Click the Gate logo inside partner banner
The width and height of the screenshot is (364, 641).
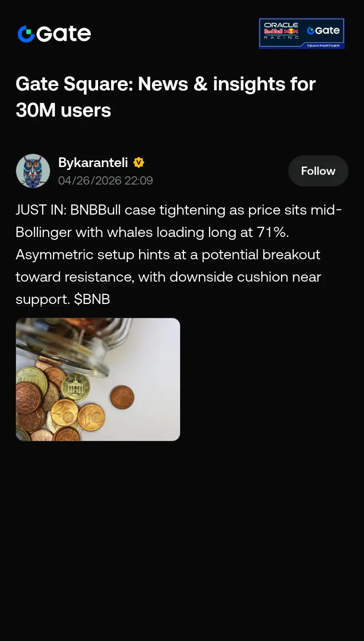pyautogui.click(x=323, y=31)
